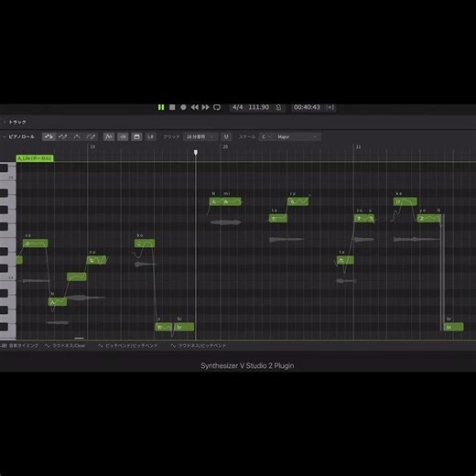Expand the トラック panel

click(5, 122)
